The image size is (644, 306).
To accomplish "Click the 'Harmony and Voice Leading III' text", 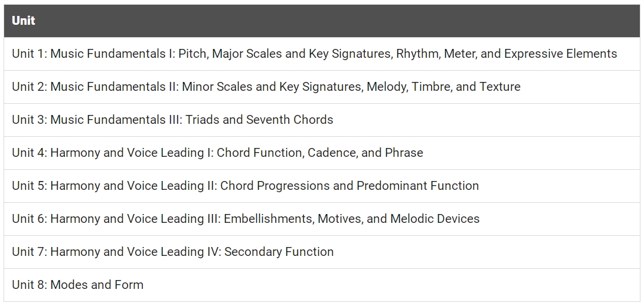I will pyautogui.click(x=134, y=219).
